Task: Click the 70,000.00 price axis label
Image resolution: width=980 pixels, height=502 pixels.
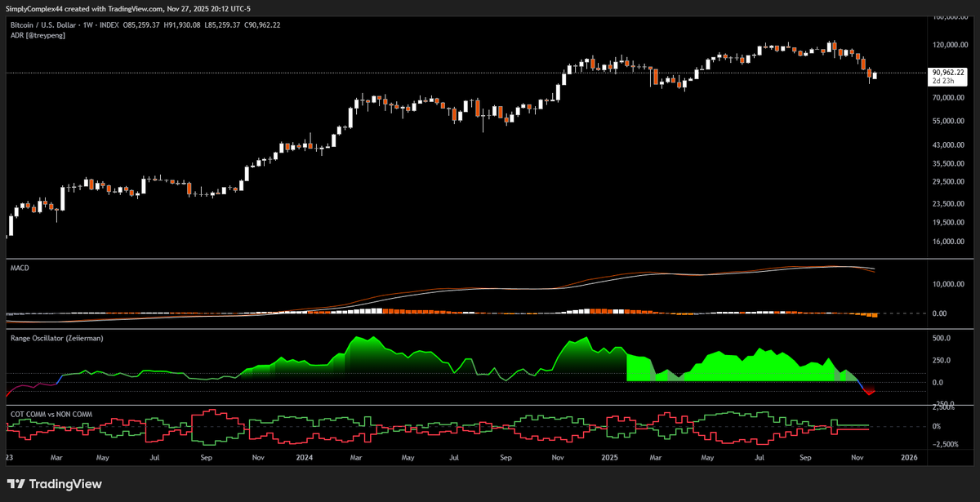Action: click(x=950, y=98)
